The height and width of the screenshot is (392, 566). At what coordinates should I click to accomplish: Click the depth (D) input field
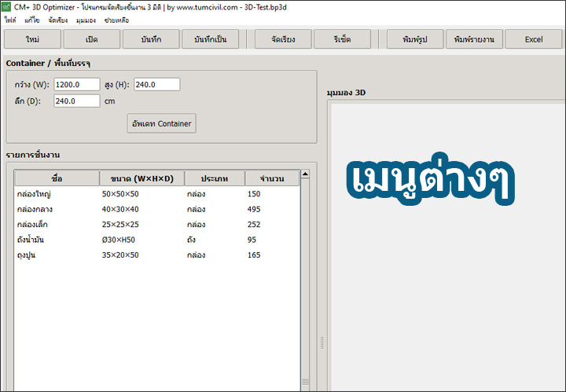(x=76, y=101)
